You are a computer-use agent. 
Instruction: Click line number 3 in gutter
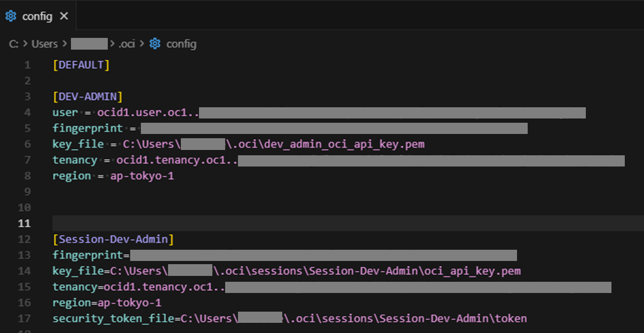28,97
